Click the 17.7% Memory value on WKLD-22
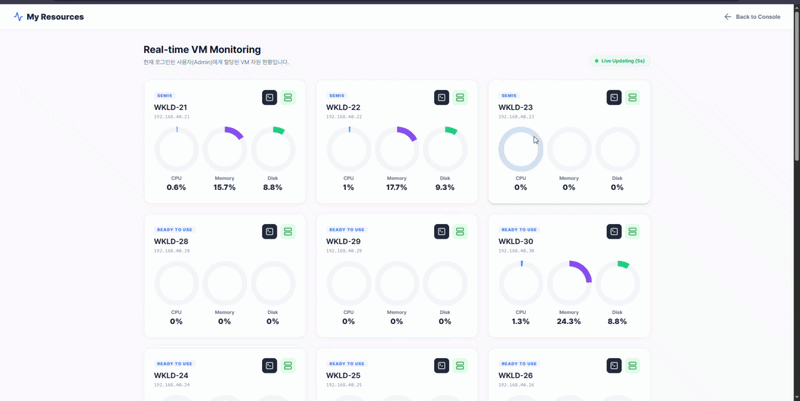Viewport: 800px width, 401px height. point(397,187)
